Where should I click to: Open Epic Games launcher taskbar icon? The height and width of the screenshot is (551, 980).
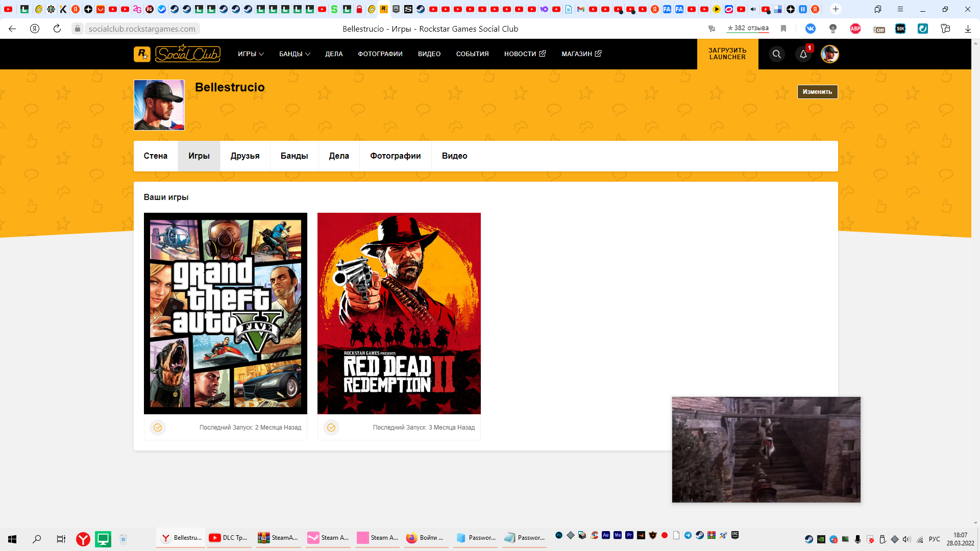[735, 535]
